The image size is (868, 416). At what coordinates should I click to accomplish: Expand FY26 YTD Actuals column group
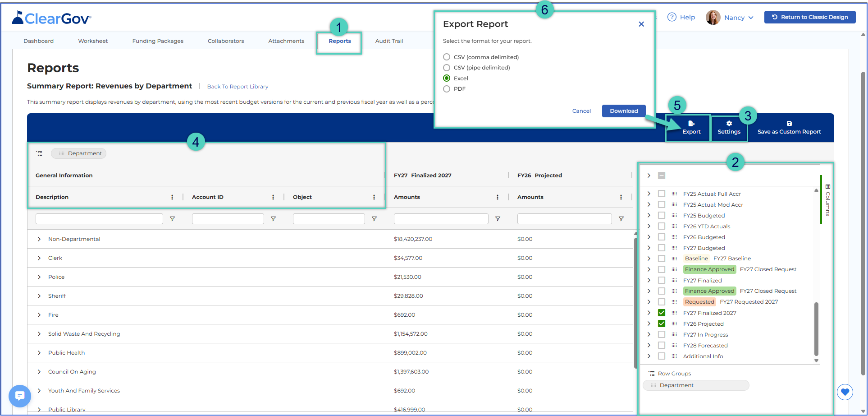pyautogui.click(x=649, y=226)
